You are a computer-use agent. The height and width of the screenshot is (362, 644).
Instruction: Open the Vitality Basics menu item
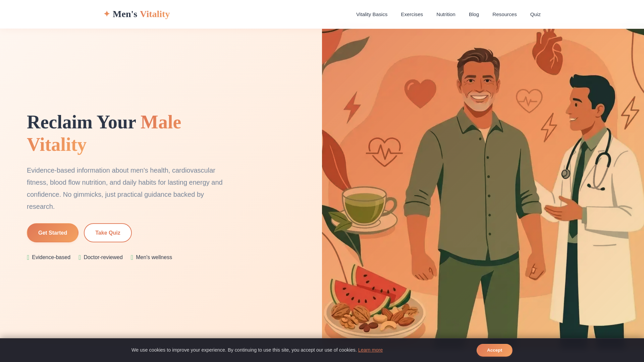tap(372, 14)
